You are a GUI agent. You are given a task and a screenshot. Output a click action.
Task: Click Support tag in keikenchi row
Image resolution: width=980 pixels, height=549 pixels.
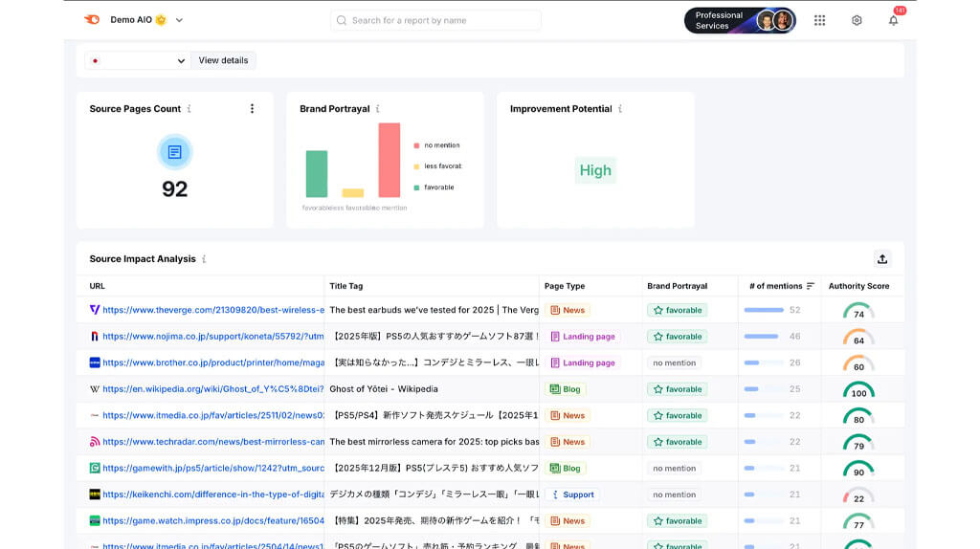(572, 494)
